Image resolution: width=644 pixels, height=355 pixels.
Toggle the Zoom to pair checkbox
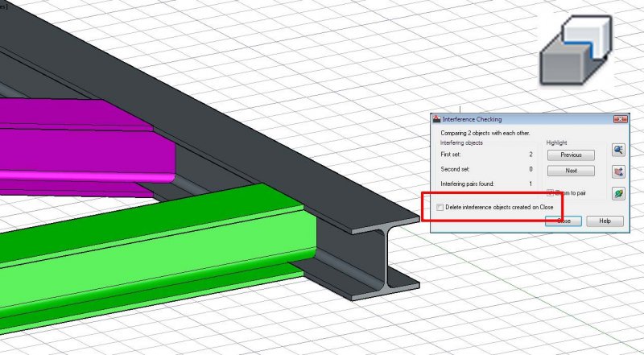click(x=551, y=192)
